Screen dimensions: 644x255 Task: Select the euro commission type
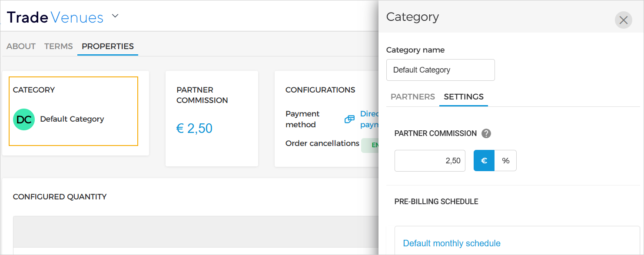(484, 161)
